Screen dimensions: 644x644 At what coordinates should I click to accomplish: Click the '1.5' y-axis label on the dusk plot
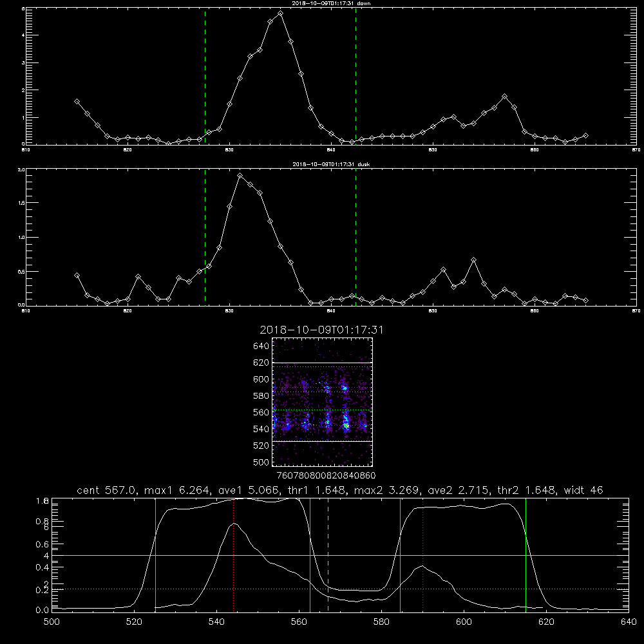point(21,203)
